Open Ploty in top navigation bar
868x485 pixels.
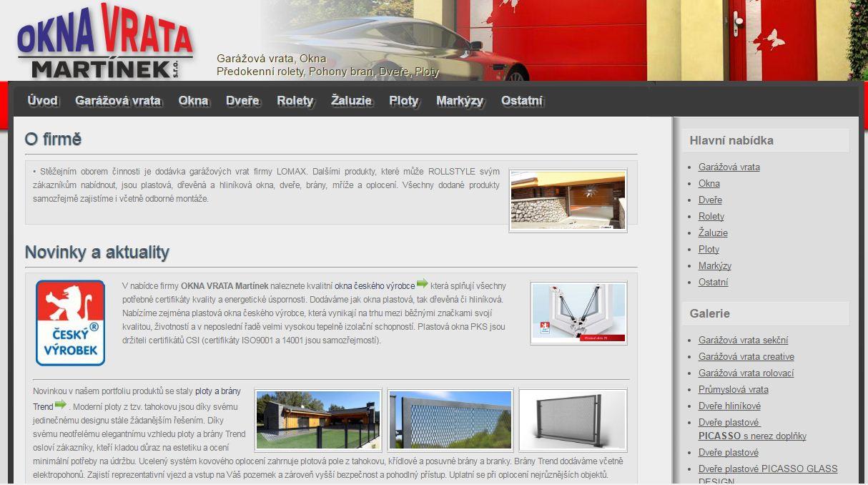[404, 101]
